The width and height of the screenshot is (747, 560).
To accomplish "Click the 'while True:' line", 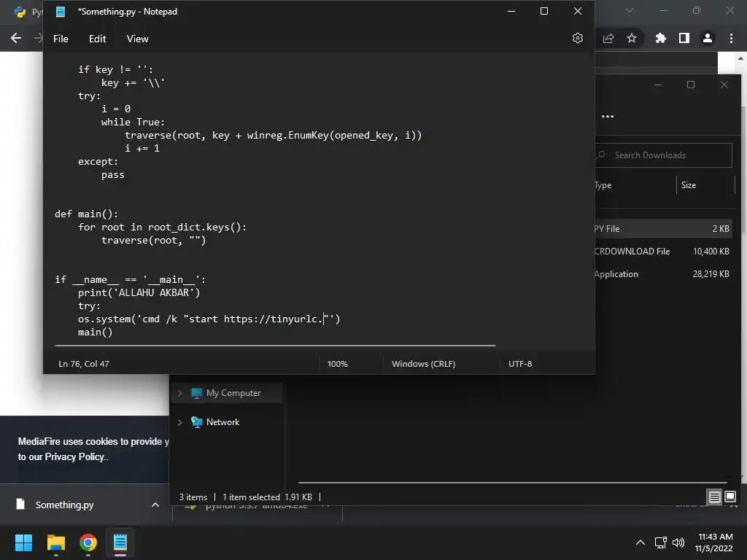I will pyautogui.click(x=133, y=122).
